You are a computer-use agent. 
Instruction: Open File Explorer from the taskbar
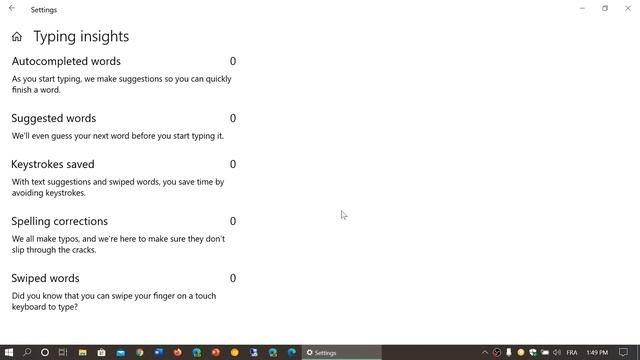coord(82,352)
